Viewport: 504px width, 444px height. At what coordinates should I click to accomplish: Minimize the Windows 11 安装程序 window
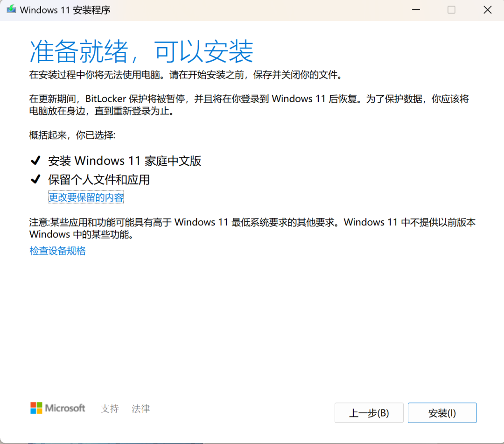(x=416, y=10)
